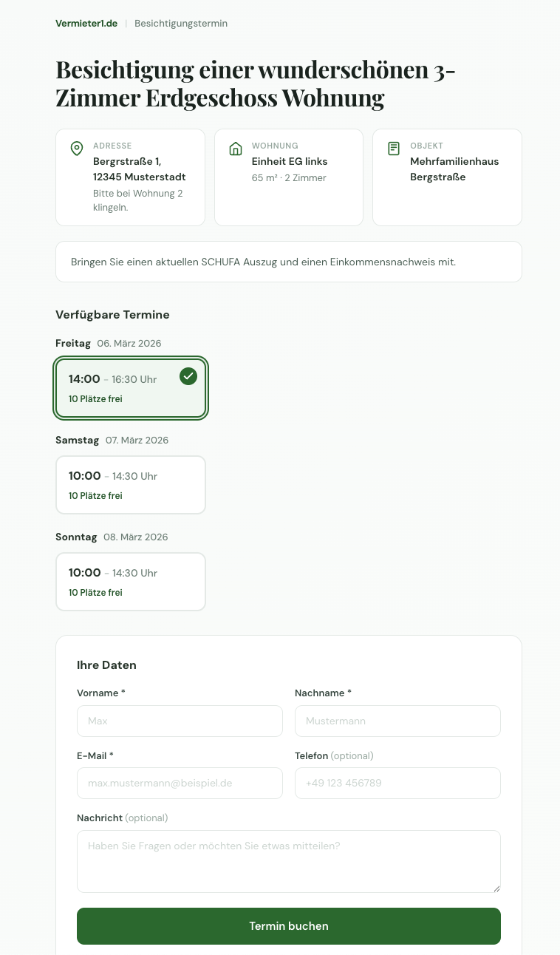Grab the Nachricht textarea resize handle
The image size is (560, 955).
(496, 888)
